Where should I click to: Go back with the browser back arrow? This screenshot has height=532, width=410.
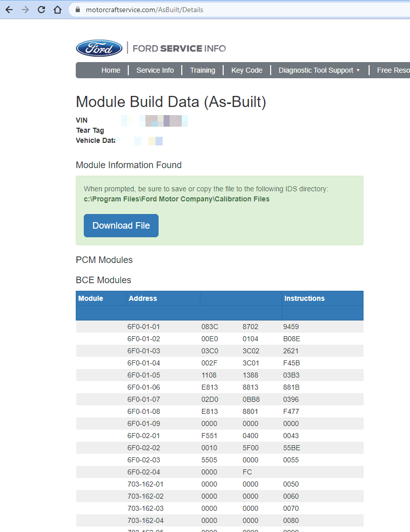pos(9,10)
